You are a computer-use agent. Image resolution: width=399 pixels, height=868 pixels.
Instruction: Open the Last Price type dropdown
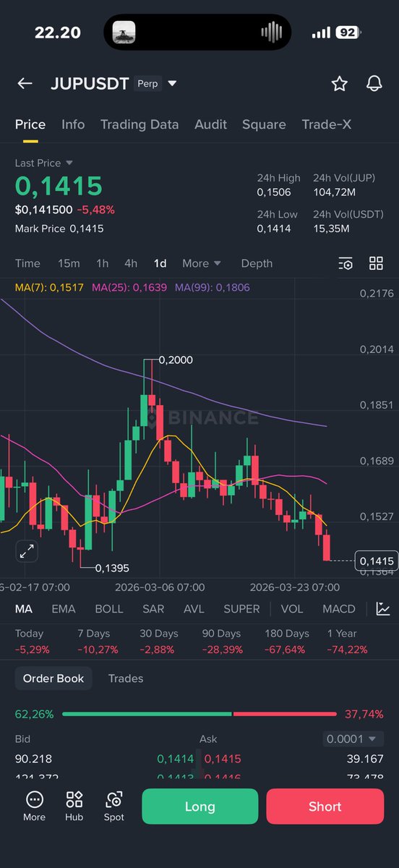click(x=44, y=163)
